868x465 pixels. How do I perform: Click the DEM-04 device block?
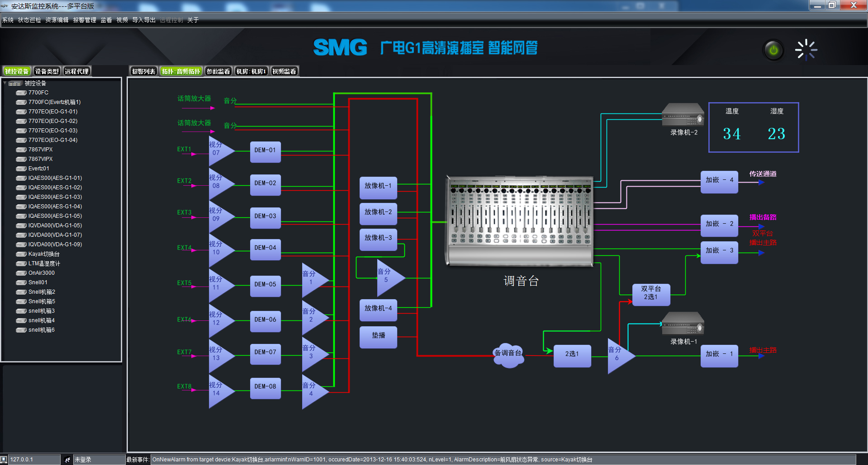[x=266, y=249]
